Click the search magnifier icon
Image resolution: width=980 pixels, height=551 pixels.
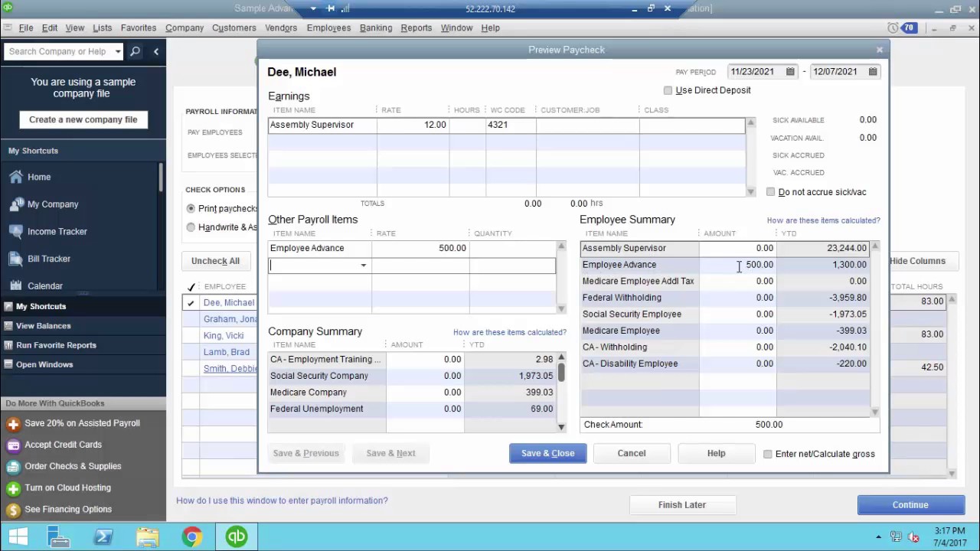click(135, 51)
